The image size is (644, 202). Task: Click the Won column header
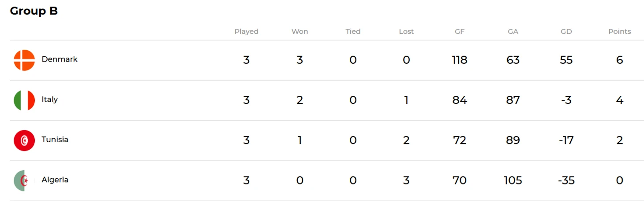pos(300,32)
